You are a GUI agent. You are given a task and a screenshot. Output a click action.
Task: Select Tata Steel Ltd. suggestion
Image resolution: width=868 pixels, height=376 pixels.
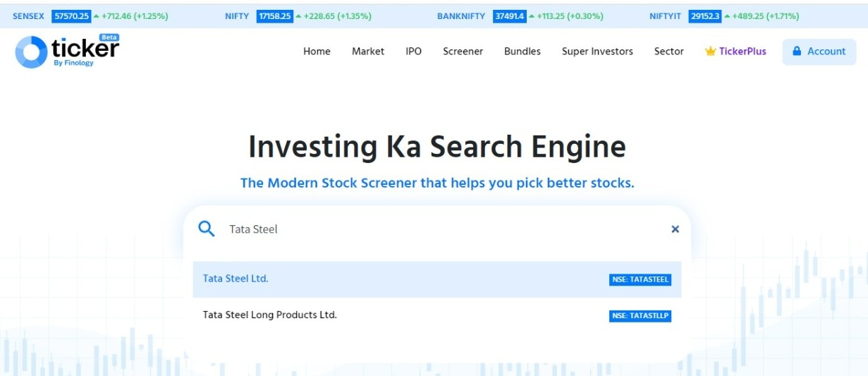coord(236,279)
